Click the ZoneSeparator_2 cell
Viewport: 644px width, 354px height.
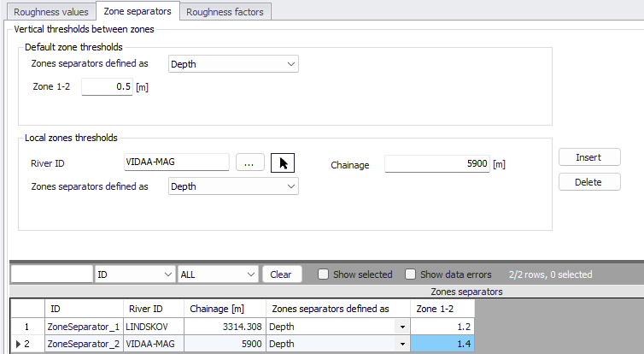coord(84,344)
